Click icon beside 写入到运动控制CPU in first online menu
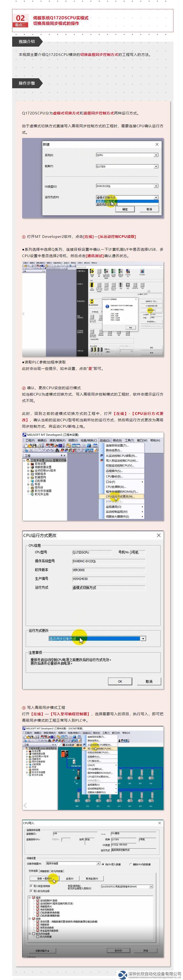 [102, 460]
